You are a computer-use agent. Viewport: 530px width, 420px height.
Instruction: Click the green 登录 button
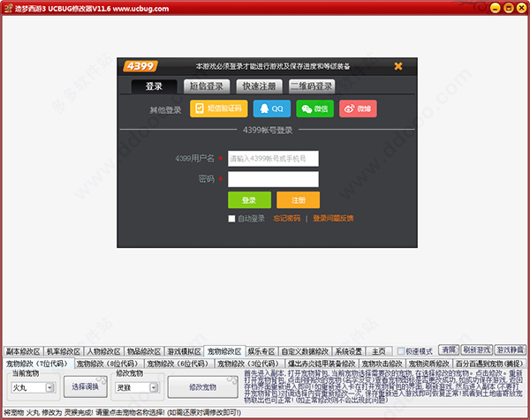(x=249, y=200)
